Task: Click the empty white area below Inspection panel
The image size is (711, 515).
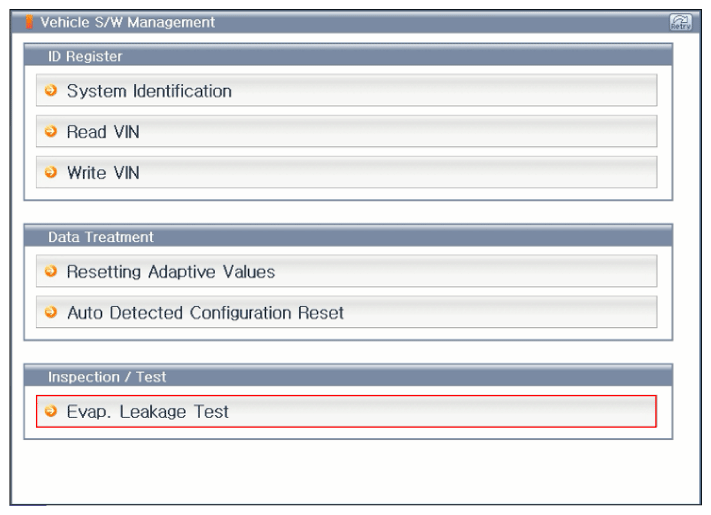Action: point(350,470)
